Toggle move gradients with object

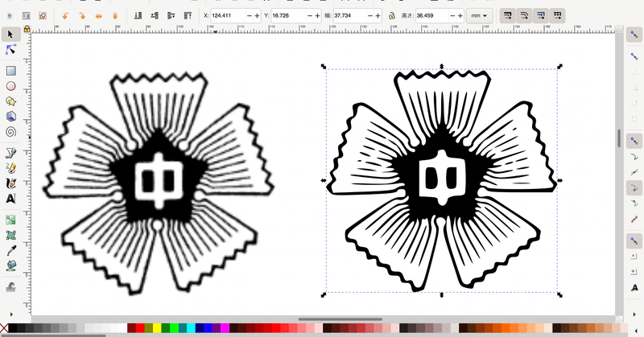point(540,15)
